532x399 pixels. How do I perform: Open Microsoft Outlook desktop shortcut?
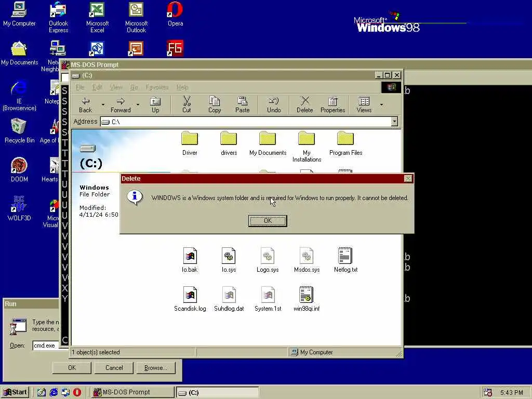(136, 17)
